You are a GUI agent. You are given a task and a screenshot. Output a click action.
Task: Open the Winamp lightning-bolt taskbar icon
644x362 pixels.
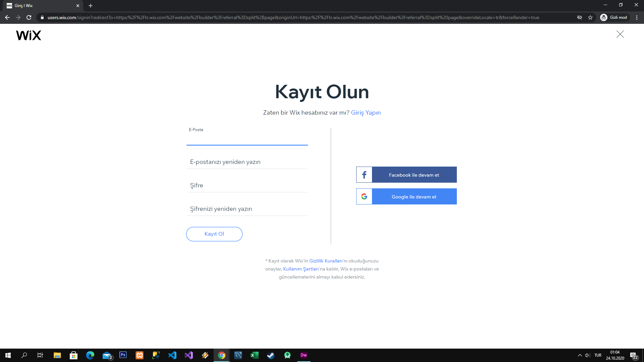pyautogui.click(x=205, y=355)
